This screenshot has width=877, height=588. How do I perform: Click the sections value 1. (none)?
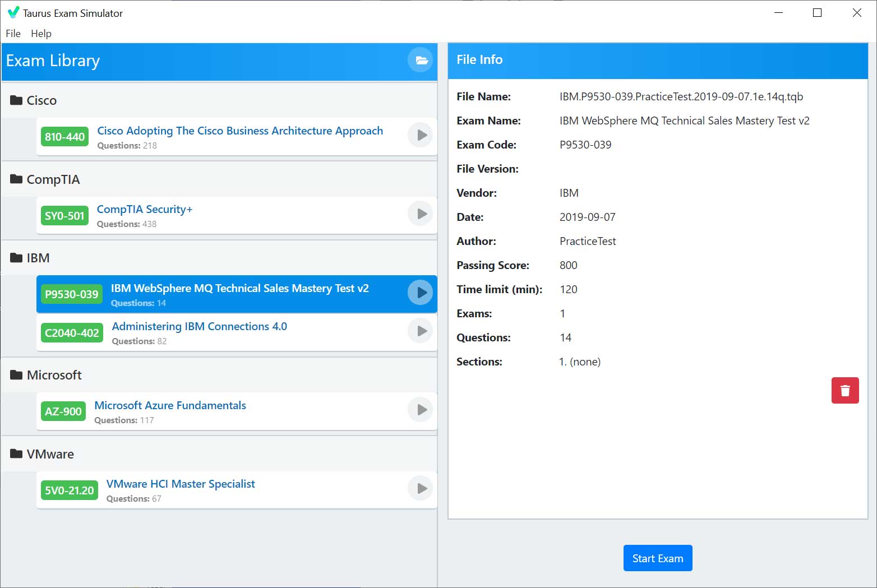click(x=580, y=362)
